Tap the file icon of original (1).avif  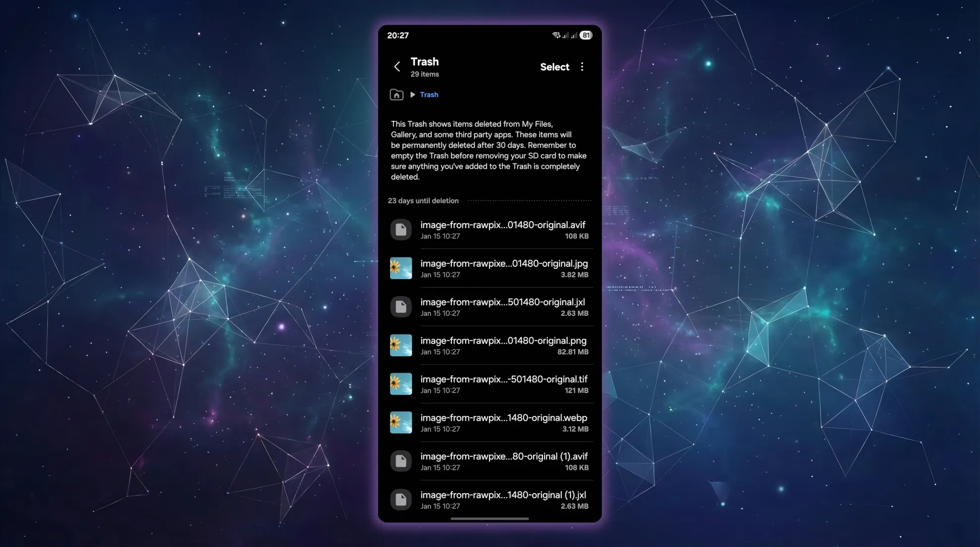[401, 461]
